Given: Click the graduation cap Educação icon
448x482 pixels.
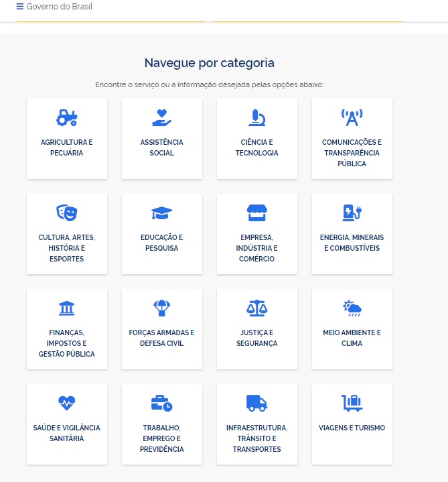Looking at the screenshot, I should coord(162,213).
